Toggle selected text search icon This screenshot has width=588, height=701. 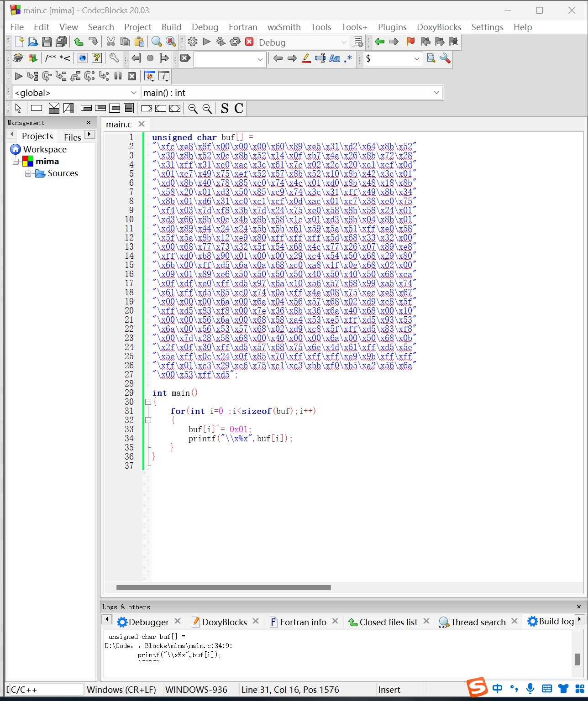[x=320, y=58]
